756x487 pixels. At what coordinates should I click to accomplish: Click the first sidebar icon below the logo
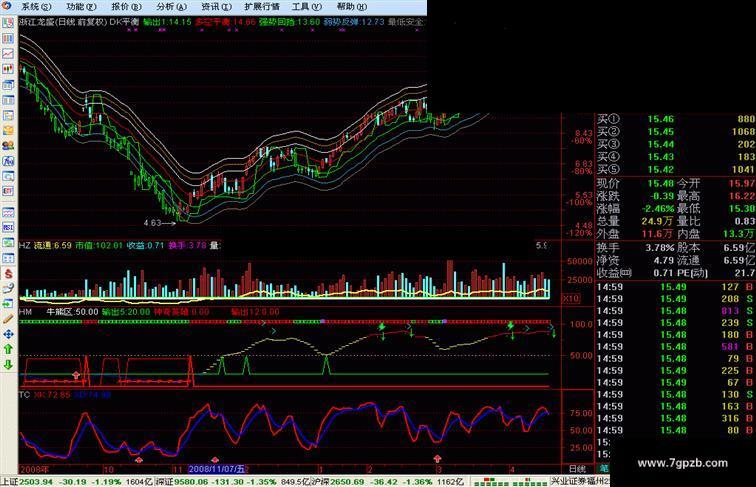[8, 23]
